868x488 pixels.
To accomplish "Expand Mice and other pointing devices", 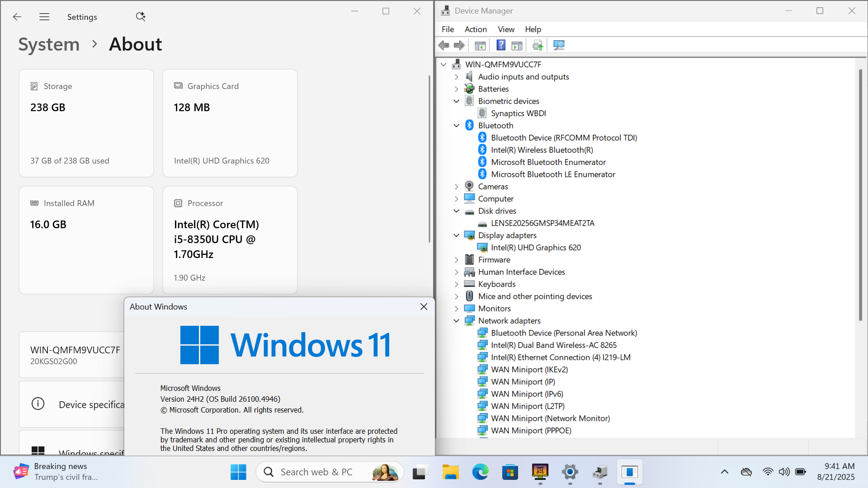I will pyautogui.click(x=457, y=296).
